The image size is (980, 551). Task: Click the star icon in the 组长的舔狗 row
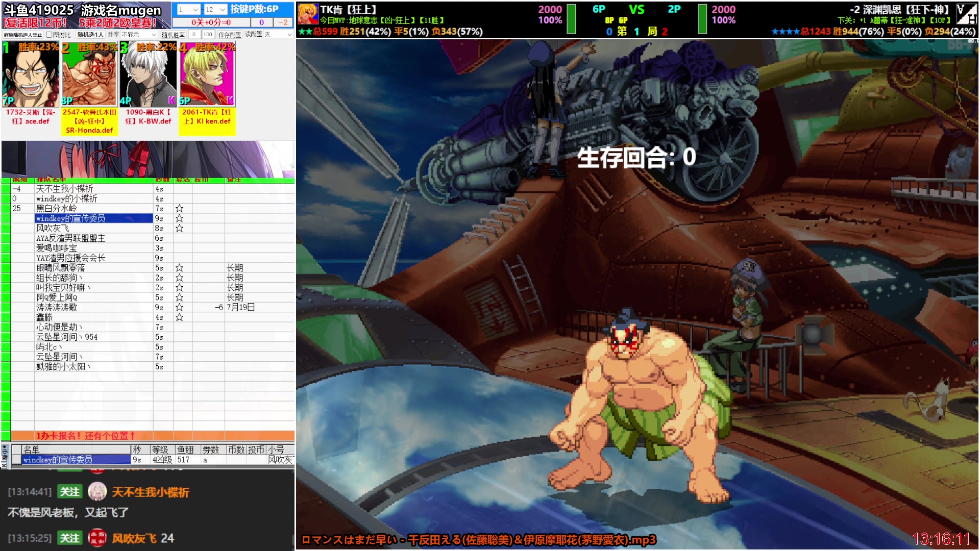pyautogui.click(x=179, y=278)
